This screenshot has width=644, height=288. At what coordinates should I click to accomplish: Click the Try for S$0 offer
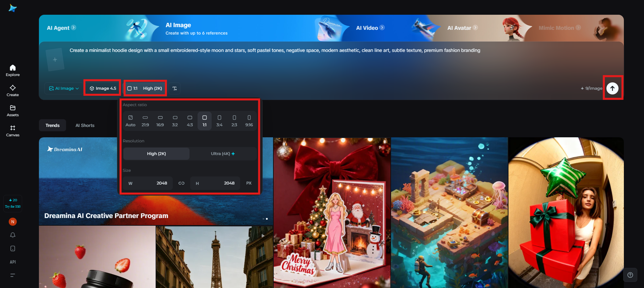point(13,207)
